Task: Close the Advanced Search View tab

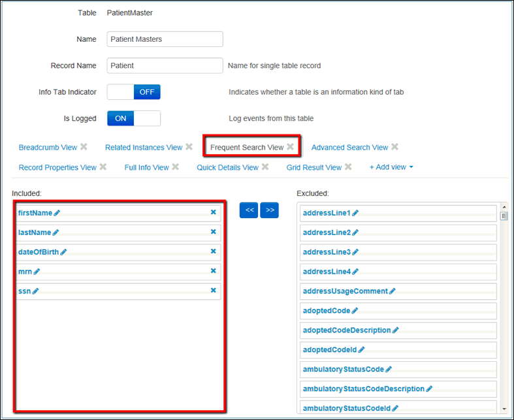Action: click(x=394, y=147)
